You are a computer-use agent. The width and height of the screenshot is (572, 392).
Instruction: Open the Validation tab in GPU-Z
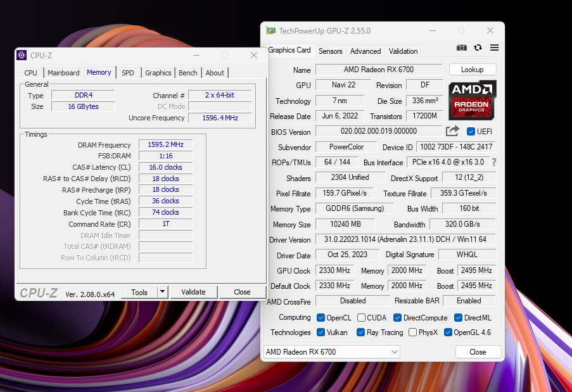(x=403, y=51)
